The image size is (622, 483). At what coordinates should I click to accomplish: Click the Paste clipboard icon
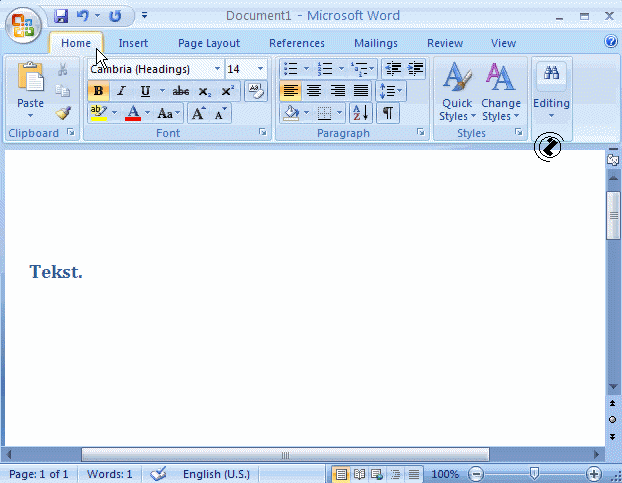click(x=31, y=77)
